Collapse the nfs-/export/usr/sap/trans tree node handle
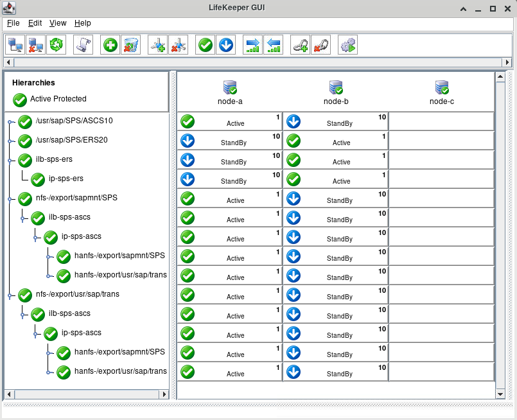Viewport: 517px width, 420px height. point(10,295)
